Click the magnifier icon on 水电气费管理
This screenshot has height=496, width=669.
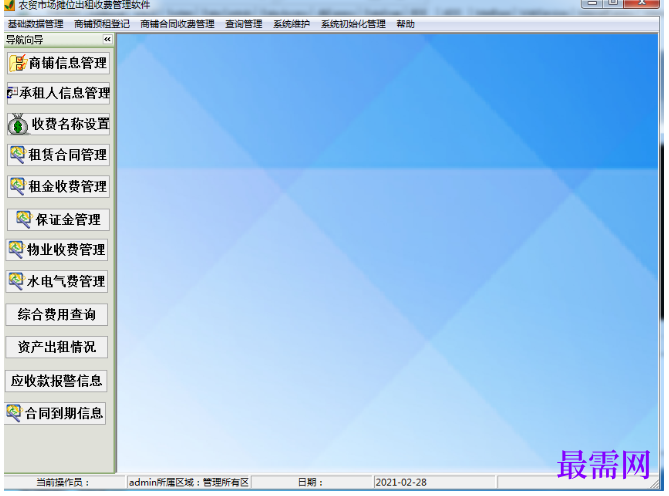[16, 281]
